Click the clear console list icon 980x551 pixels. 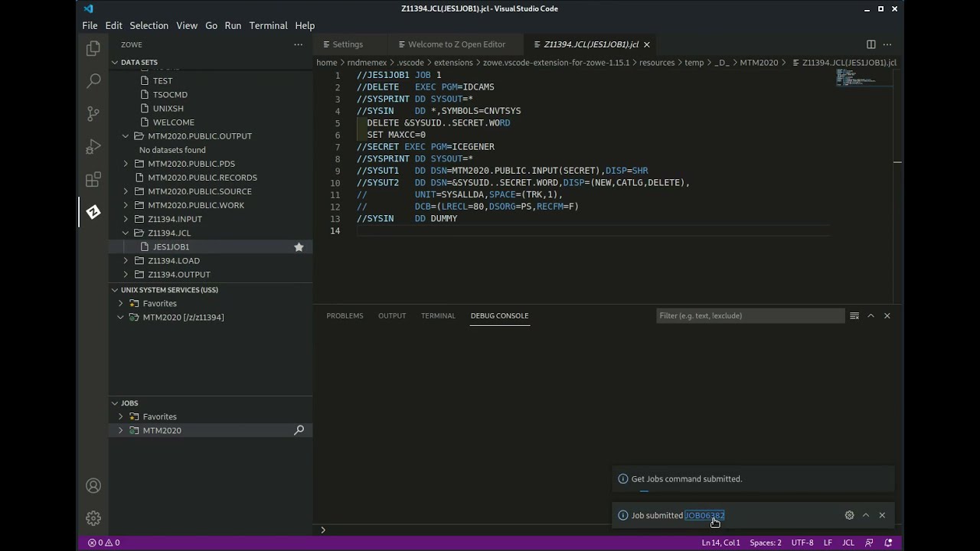[x=854, y=315]
